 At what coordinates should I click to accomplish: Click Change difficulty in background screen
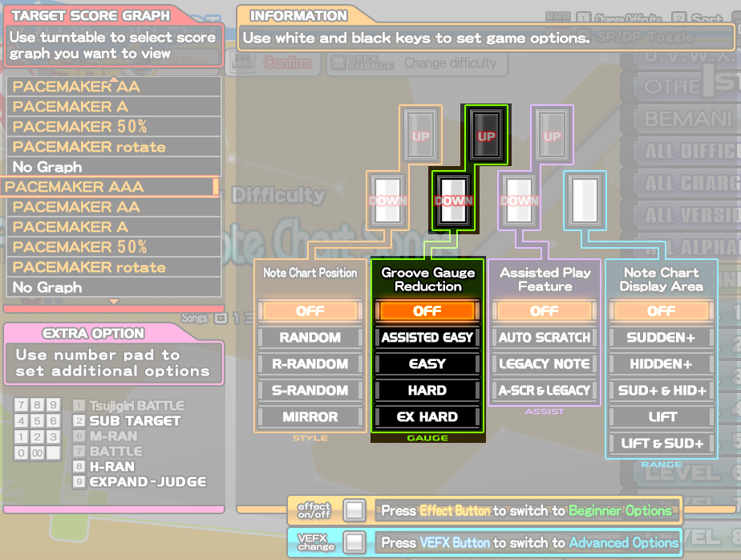[x=450, y=63]
